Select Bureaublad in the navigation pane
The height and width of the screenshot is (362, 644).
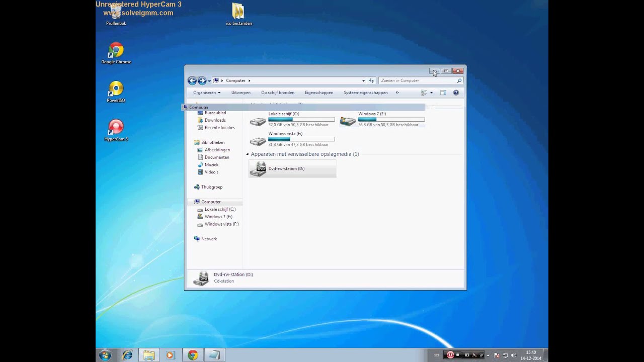[x=215, y=113]
